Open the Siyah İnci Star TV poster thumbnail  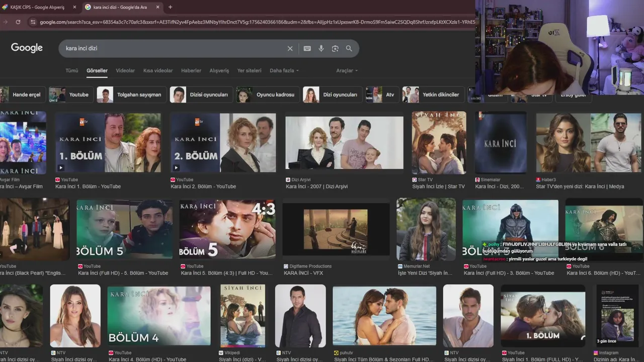coord(439,143)
